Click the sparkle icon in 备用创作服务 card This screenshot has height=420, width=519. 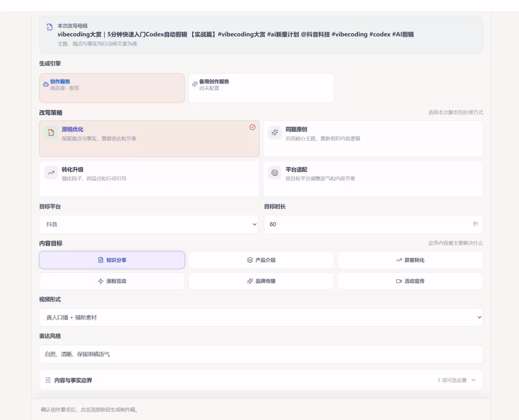tap(195, 84)
